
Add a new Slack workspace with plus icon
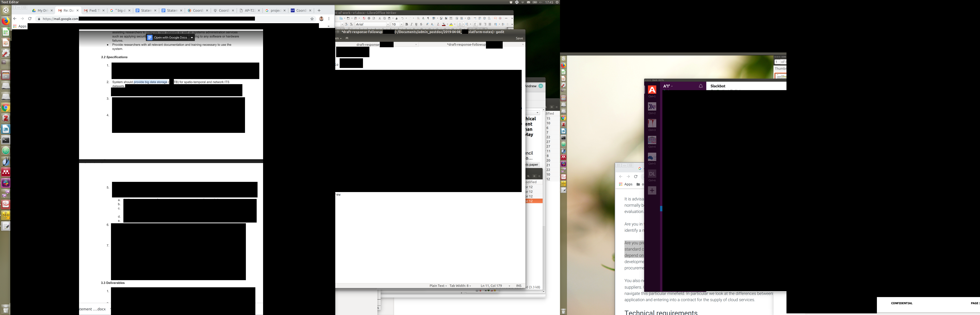652,190
